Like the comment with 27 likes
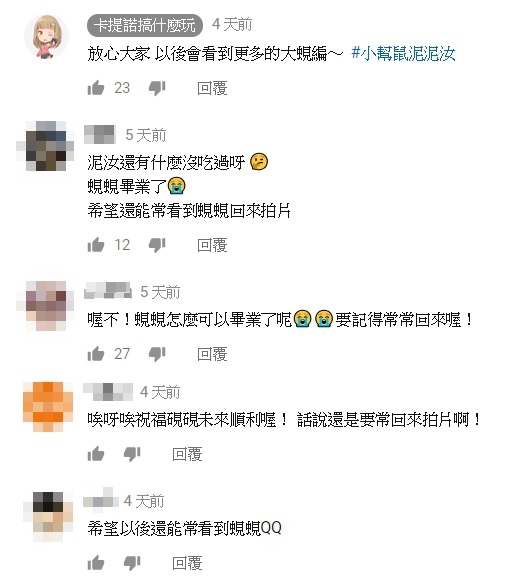 click(x=96, y=354)
